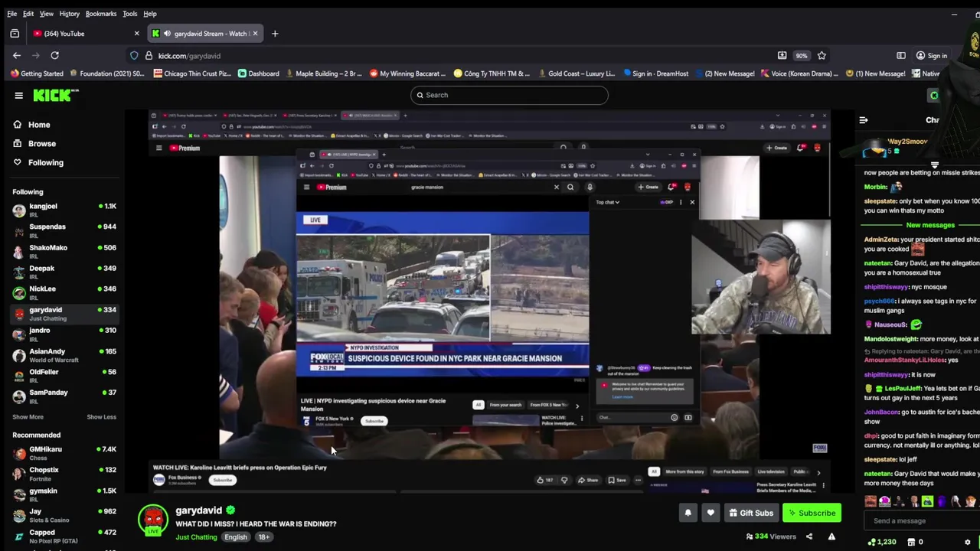Open Chopstix recommended channel
The height and width of the screenshot is (551, 980).
coord(64,474)
